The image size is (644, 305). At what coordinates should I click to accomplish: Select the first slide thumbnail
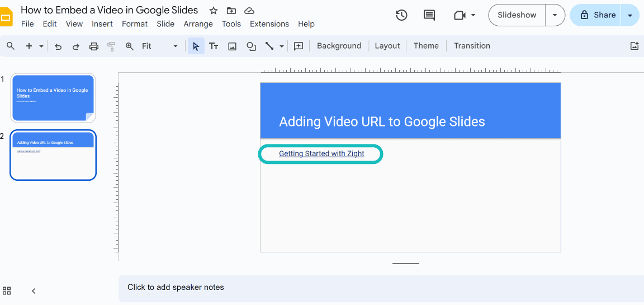click(x=53, y=98)
